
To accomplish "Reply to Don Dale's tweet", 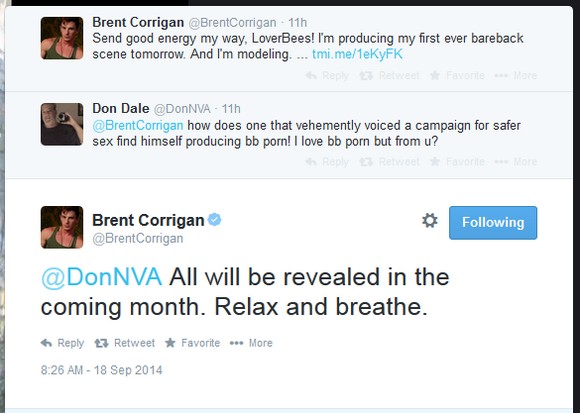I will pos(327,162).
